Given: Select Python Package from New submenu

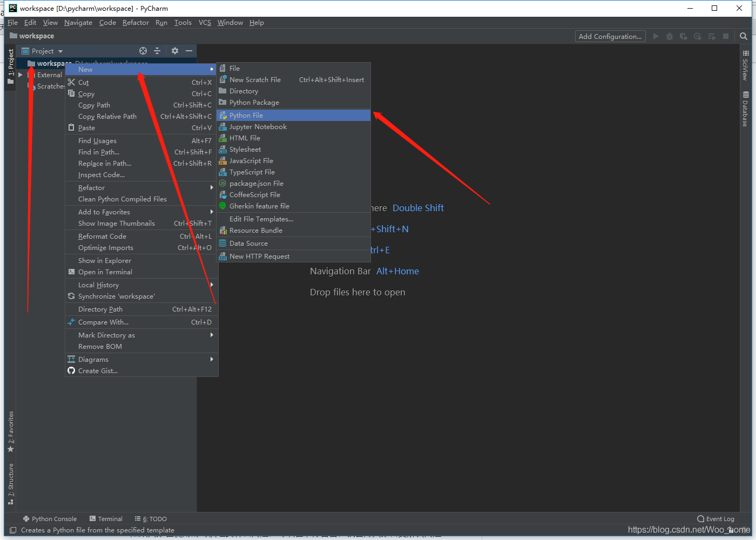Looking at the screenshot, I should tap(293, 103).
